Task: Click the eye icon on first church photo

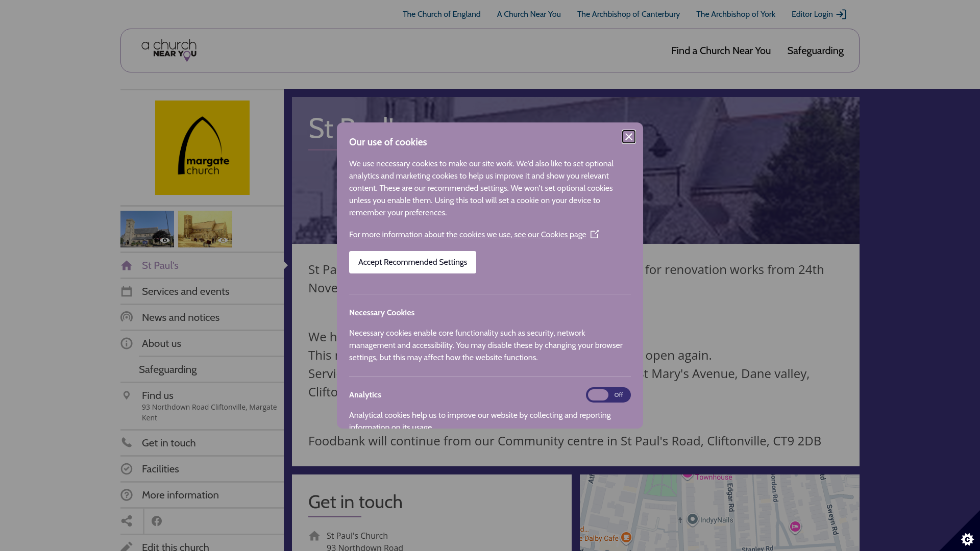Action: 164,240
